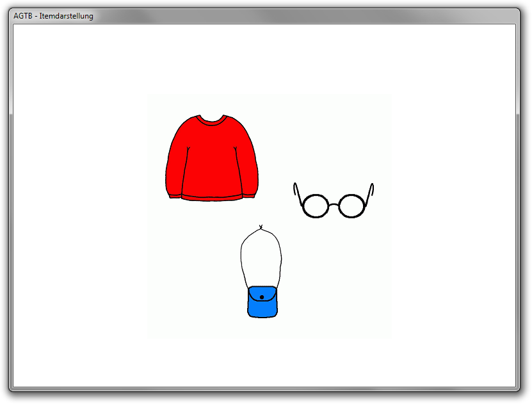Image resolution: width=532 pixels, height=404 pixels.
Task: Choose the round eyeglasses picture
Action: click(x=334, y=200)
